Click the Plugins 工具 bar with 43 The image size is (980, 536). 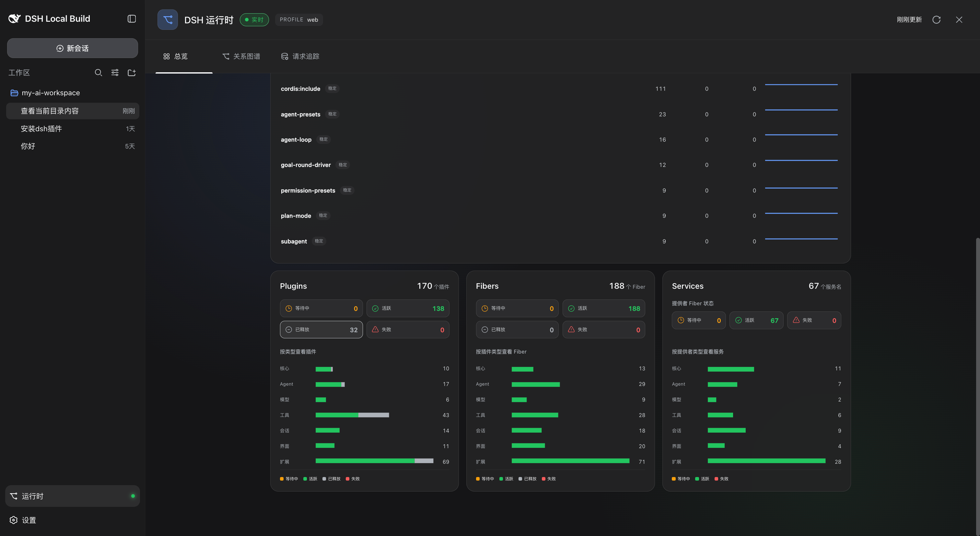coord(352,415)
